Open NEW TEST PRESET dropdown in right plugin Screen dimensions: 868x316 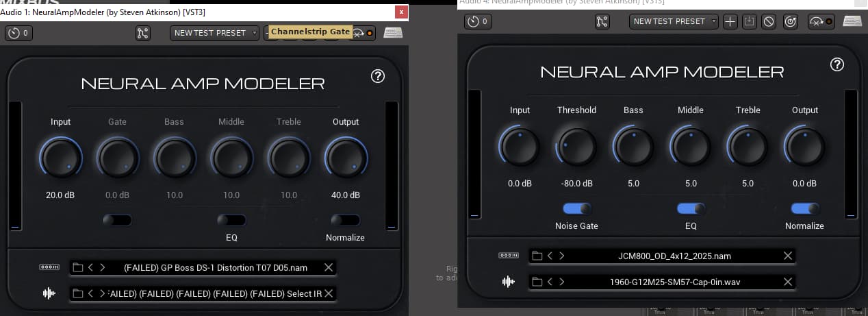tap(674, 21)
